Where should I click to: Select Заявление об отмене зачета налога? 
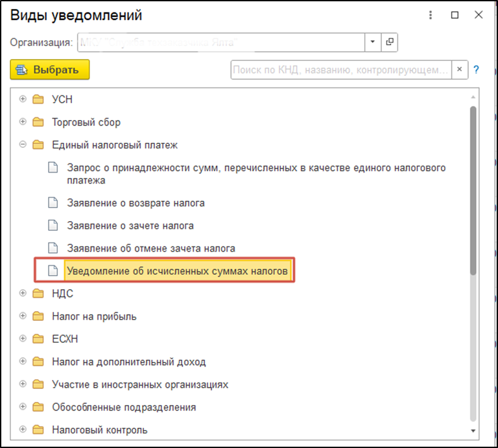click(151, 248)
